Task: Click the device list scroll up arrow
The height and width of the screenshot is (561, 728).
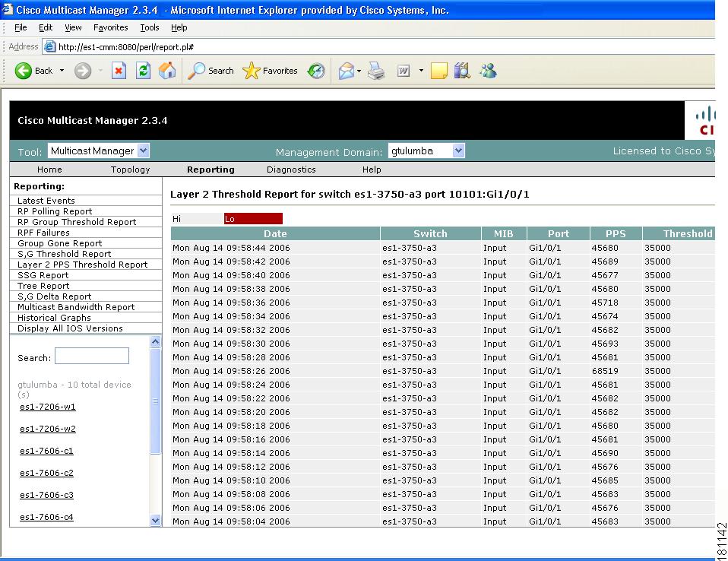Action: (156, 342)
